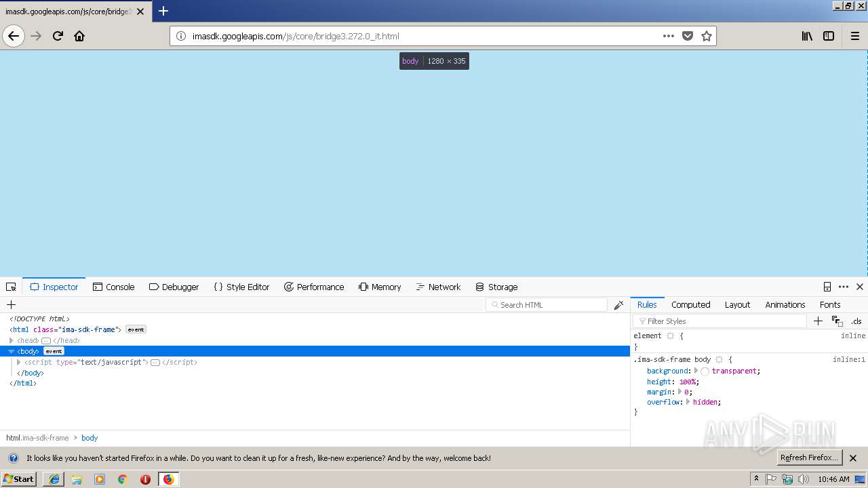This screenshot has height=488, width=868.
Task: Create a new node with the plus icon
Action: point(11,305)
